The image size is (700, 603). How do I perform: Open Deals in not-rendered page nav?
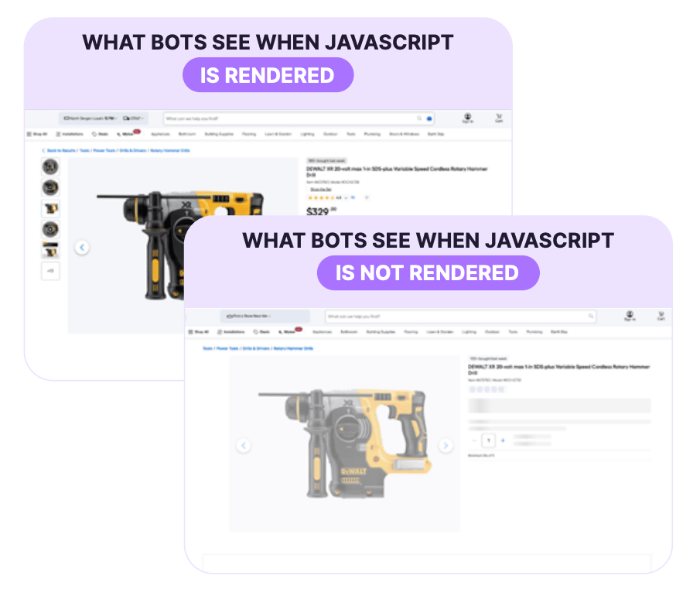pos(261,332)
